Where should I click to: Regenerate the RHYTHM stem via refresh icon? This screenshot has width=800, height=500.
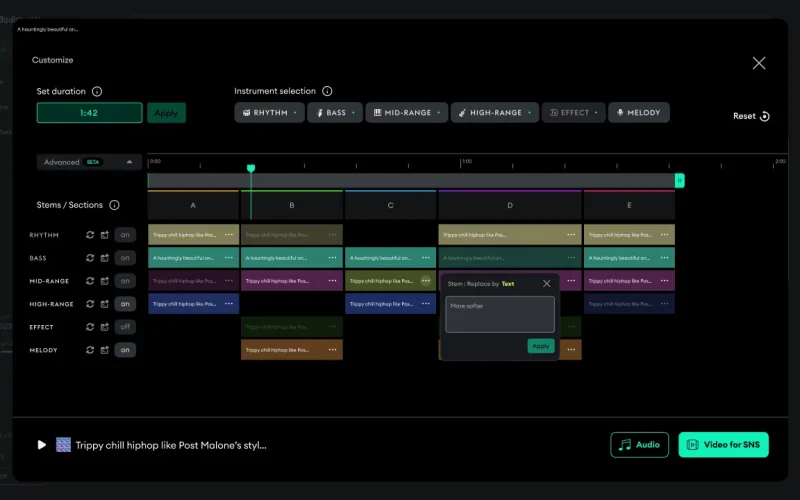click(x=90, y=235)
